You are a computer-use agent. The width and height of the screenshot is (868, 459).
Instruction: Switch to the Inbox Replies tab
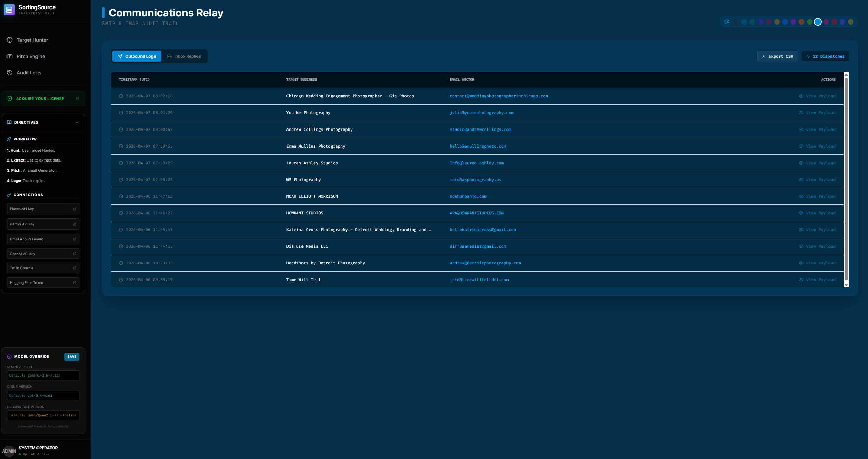(185, 56)
